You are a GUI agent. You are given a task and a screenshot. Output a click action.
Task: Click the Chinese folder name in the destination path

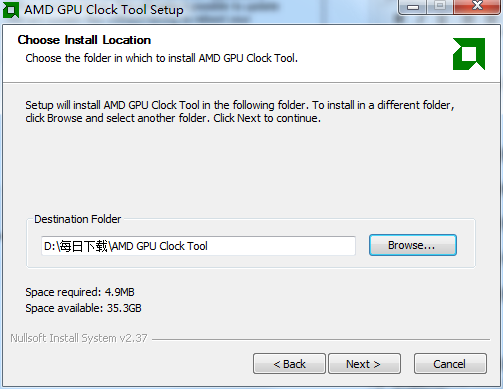click(84, 246)
